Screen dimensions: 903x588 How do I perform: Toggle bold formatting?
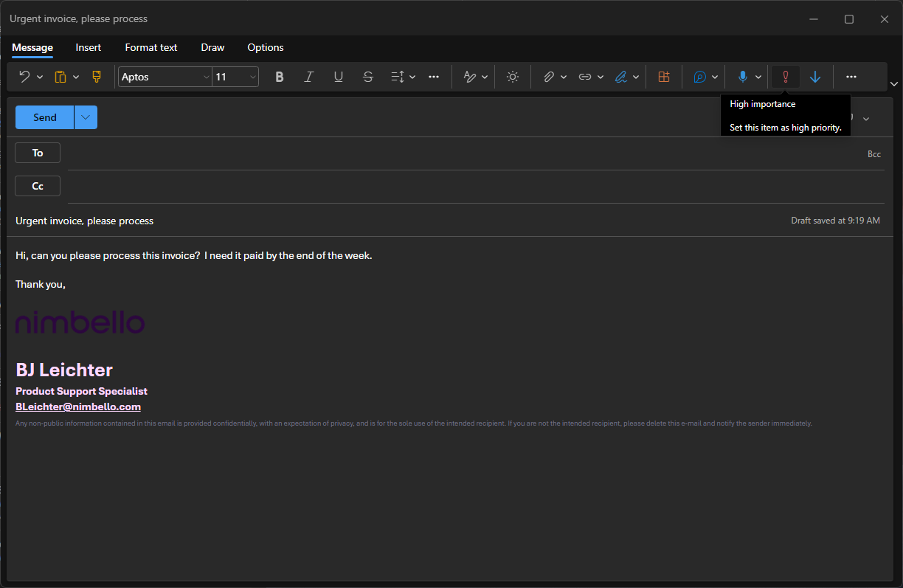[x=279, y=77]
